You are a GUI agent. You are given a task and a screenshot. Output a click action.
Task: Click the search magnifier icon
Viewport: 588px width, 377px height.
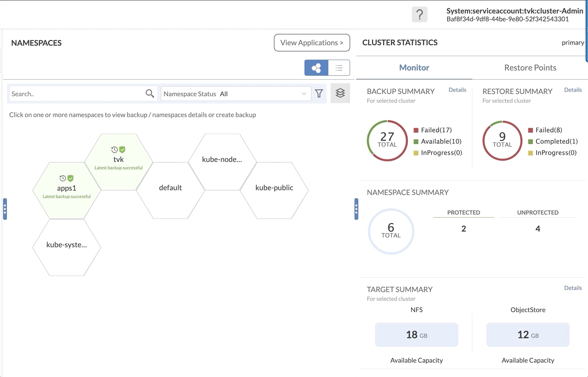tap(150, 94)
